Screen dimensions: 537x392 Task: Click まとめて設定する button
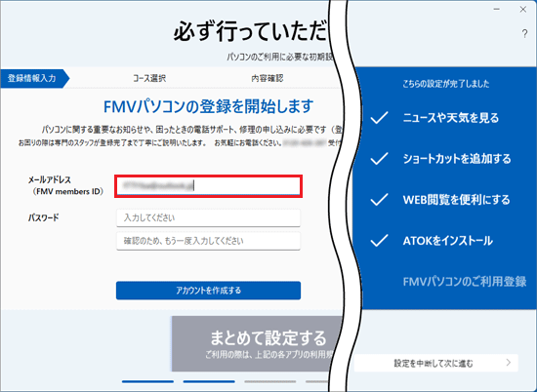(257, 343)
